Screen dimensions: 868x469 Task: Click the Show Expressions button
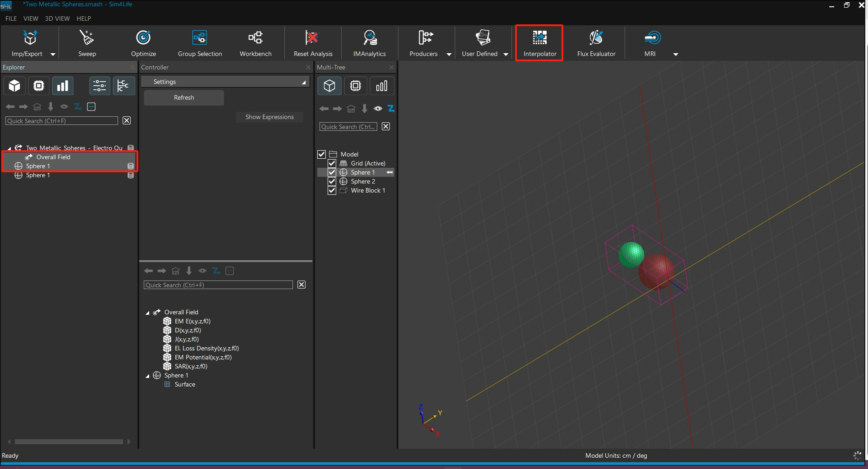pyautogui.click(x=270, y=117)
